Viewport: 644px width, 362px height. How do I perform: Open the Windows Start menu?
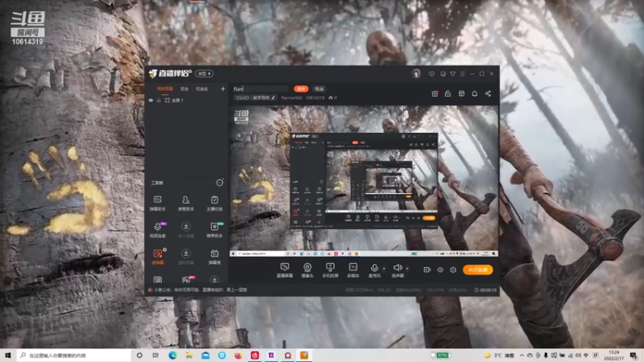7,355
